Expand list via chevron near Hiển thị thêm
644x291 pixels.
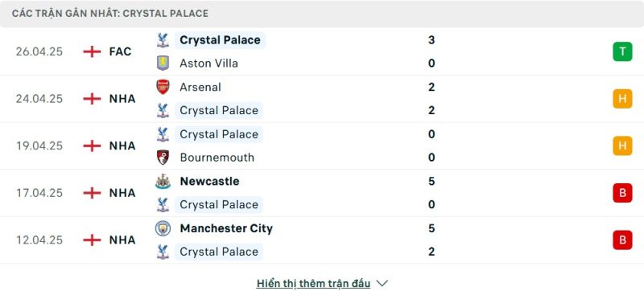click(x=382, y=283)
